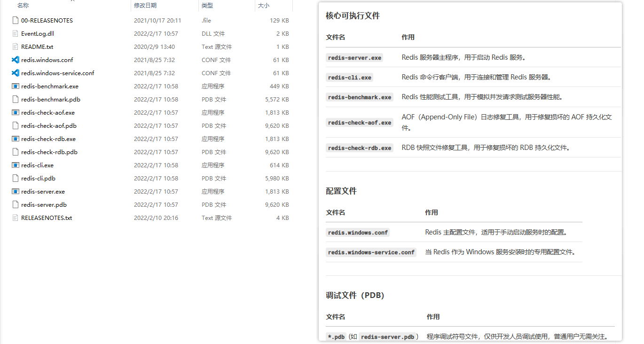Click the VS Code icon of redis.windows.conf
The image size is (644, 344).
point(15,60)
